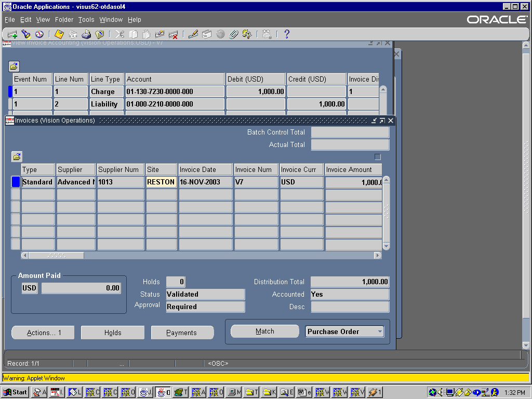Click the Distribution Total 1,000.00 field

pyautogui.click(x=350, y=282)
